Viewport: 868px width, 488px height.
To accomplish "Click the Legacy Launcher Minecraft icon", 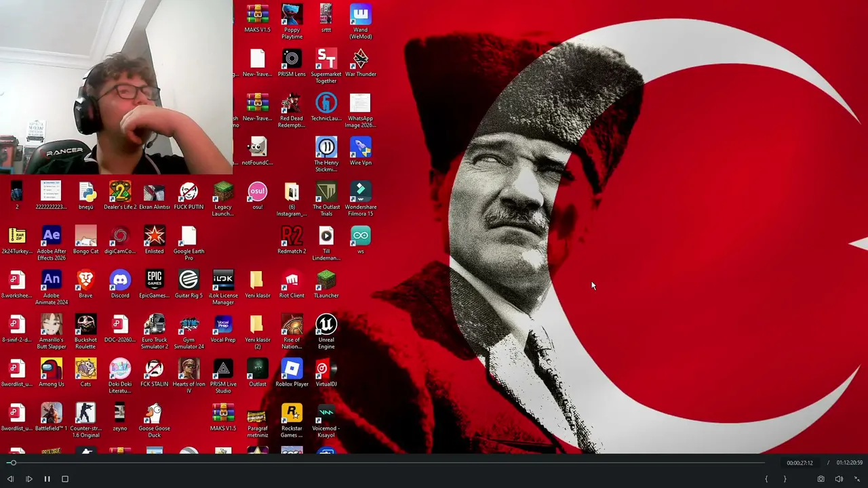I will pos(223,199).
